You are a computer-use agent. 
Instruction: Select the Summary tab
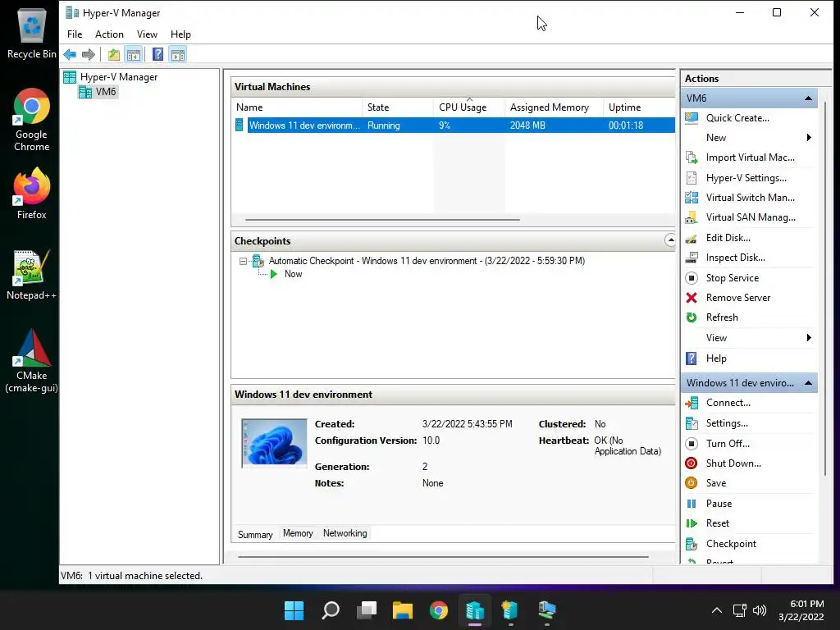click(x=255, y=535)
